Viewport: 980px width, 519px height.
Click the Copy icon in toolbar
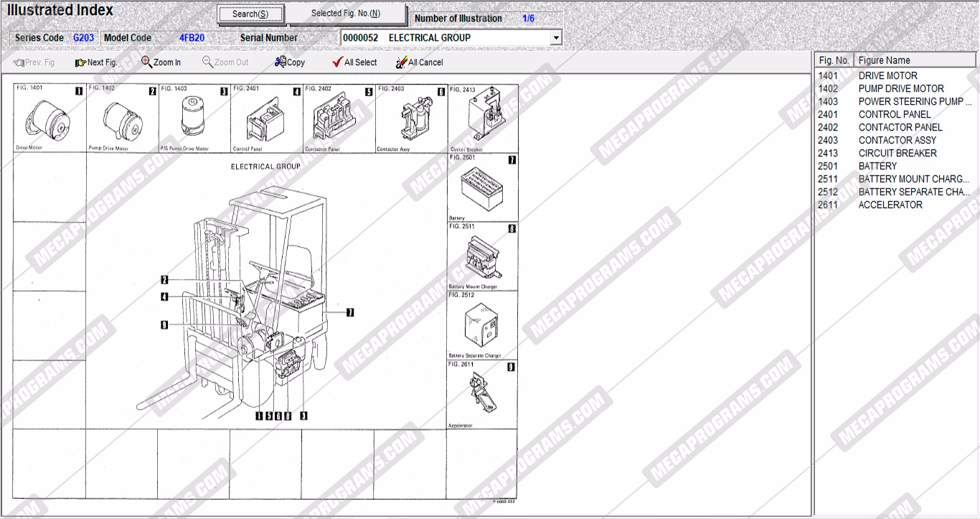pyautogui.click(x=281, y=62)
